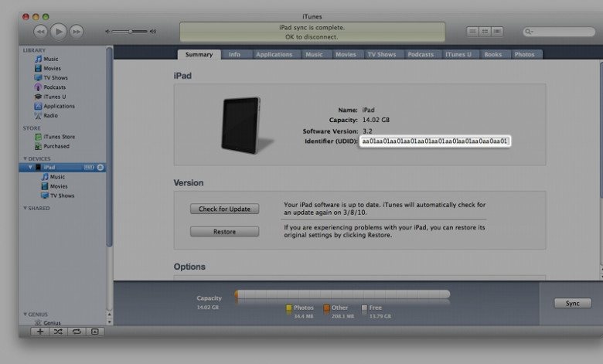Click the Capacity value 14.02 GB
This screenshot has width=603, height=364.
pos(376,120)
